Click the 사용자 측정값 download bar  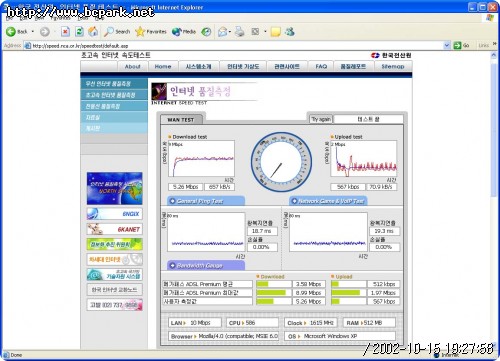click(274, 301)
